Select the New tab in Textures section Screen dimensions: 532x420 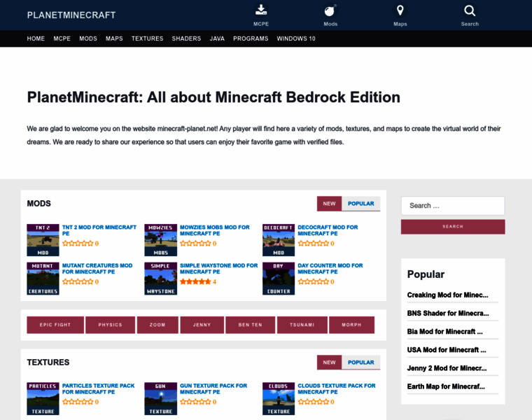[x=329, y=363]
